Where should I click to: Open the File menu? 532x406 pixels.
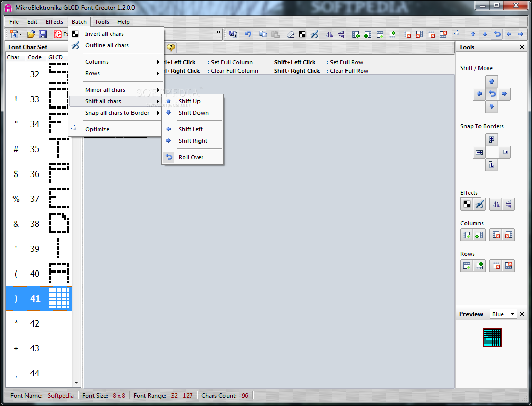click(14, 22)
